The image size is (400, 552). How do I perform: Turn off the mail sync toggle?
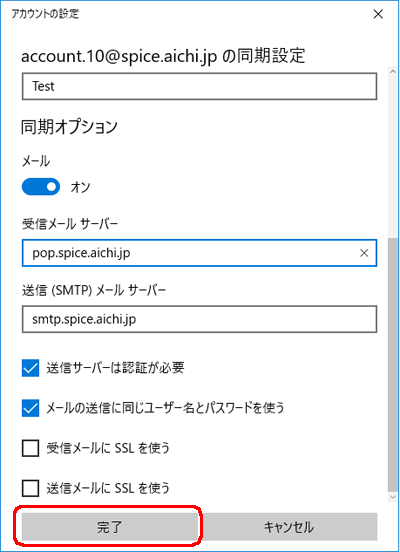point(41,187)
